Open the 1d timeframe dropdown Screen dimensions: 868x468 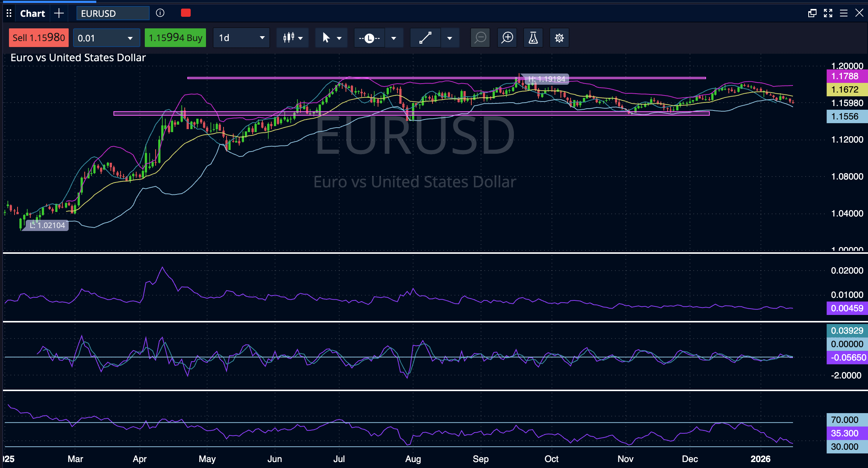point(241,37)
